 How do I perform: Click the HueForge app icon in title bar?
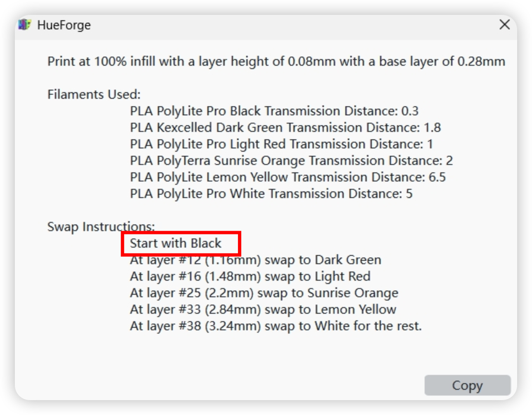click(25, 25)
